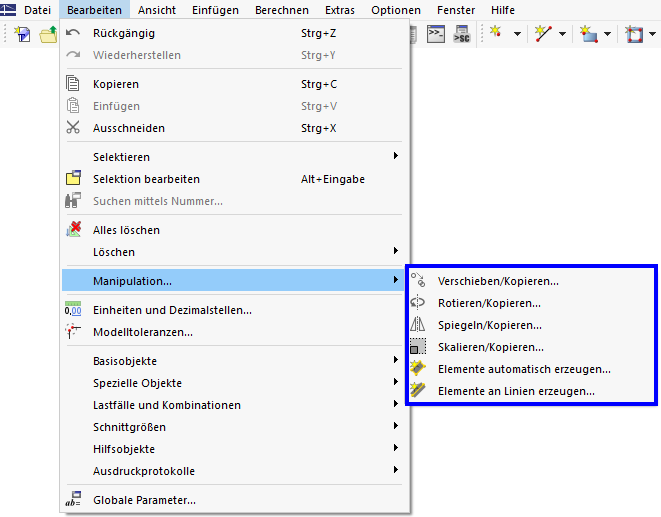
Task: Expand the Schnittgrößen submenu
Action: 233,427
